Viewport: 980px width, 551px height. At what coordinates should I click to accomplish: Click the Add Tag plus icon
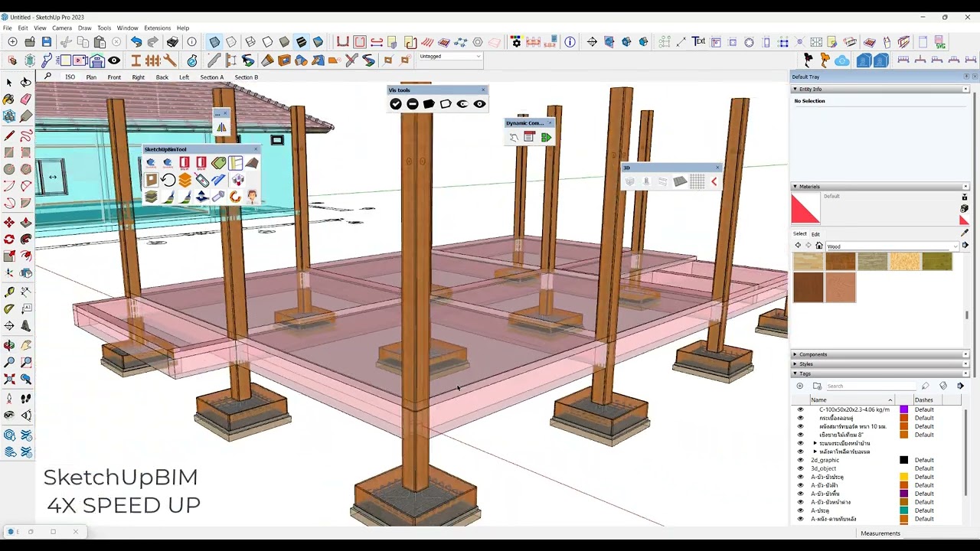click(800, 386)
